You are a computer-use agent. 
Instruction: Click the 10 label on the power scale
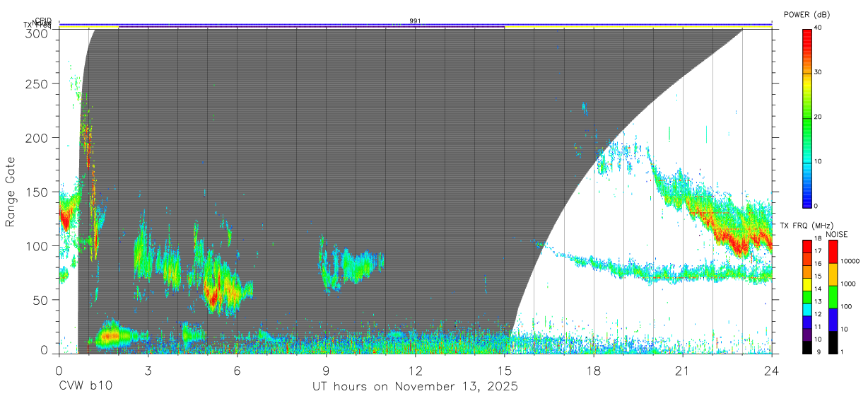coord(819,161)
